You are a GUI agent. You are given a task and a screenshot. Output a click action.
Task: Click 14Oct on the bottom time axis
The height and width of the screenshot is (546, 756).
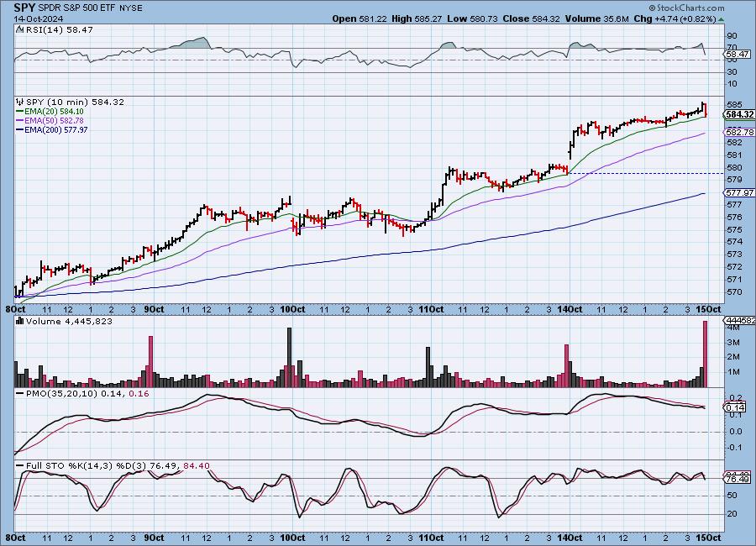(570, 538)
